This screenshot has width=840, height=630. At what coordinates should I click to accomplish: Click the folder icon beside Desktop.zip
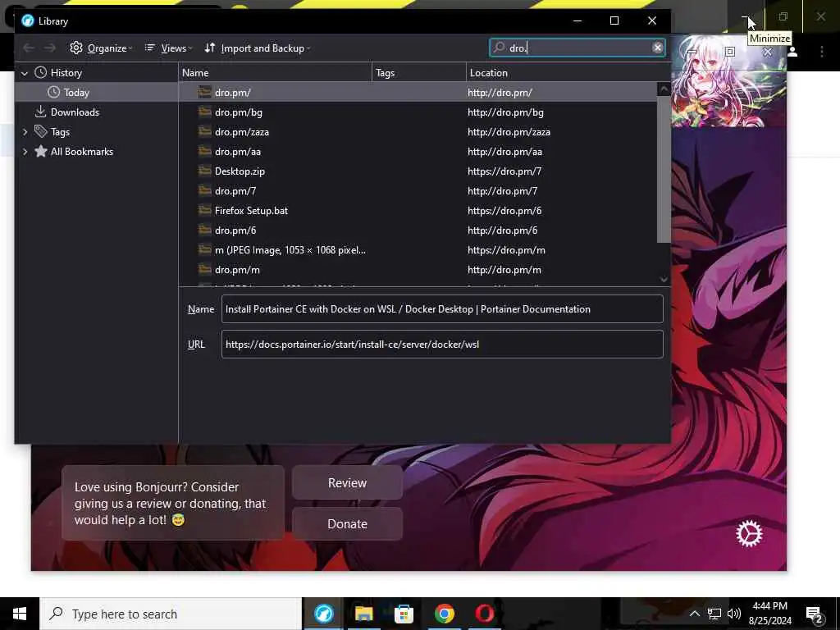204,171
